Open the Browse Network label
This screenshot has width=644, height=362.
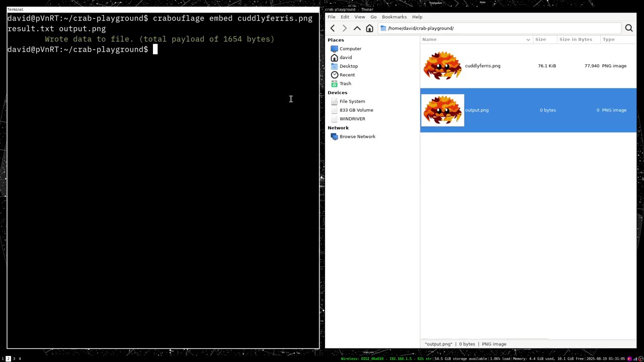point(357,136)
